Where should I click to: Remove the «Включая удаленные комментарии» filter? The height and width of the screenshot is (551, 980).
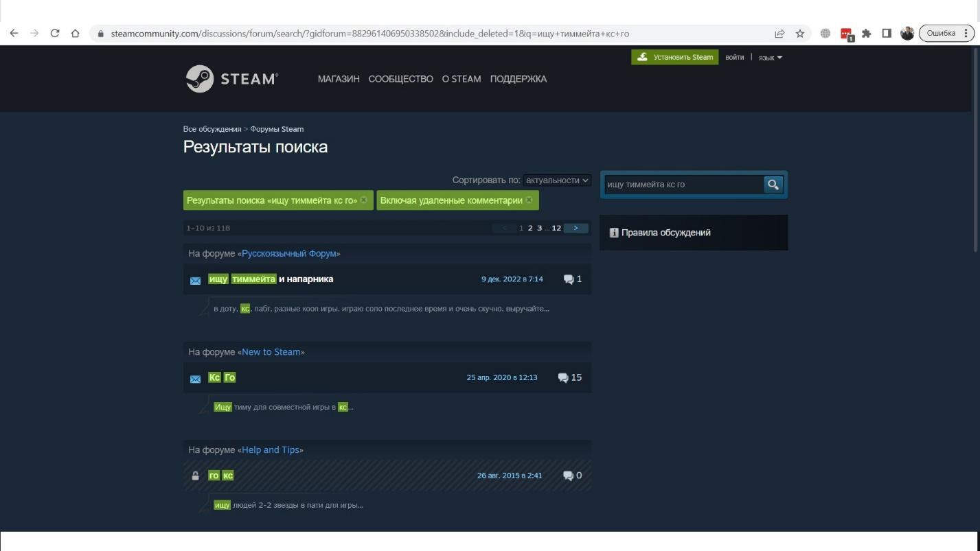click(x=529, y=200)
